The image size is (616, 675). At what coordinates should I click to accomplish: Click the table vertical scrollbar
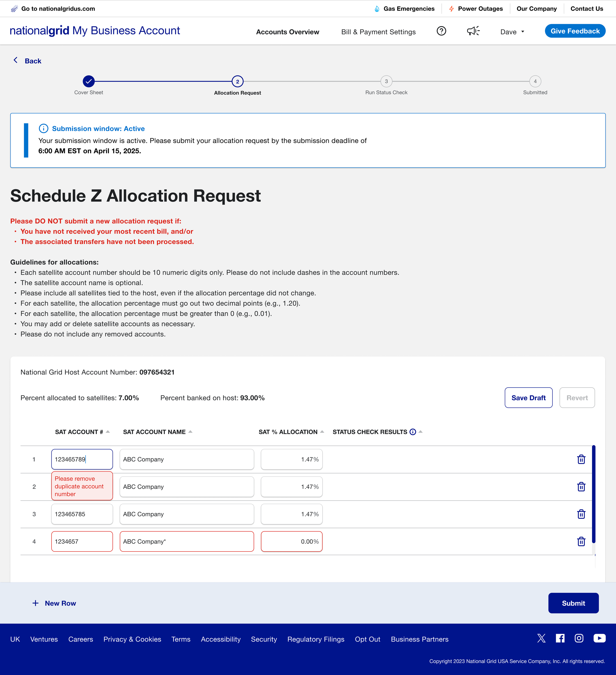coord(593,494)
